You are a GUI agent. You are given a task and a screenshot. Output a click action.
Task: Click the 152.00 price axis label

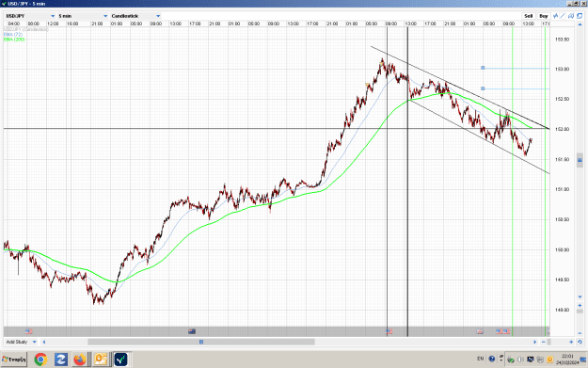pyautogui.click(x=562, y=129)
